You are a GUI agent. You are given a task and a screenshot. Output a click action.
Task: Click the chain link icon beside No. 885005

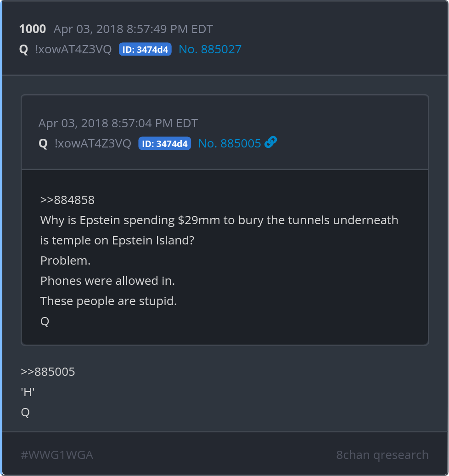click(x=271, y=143)
